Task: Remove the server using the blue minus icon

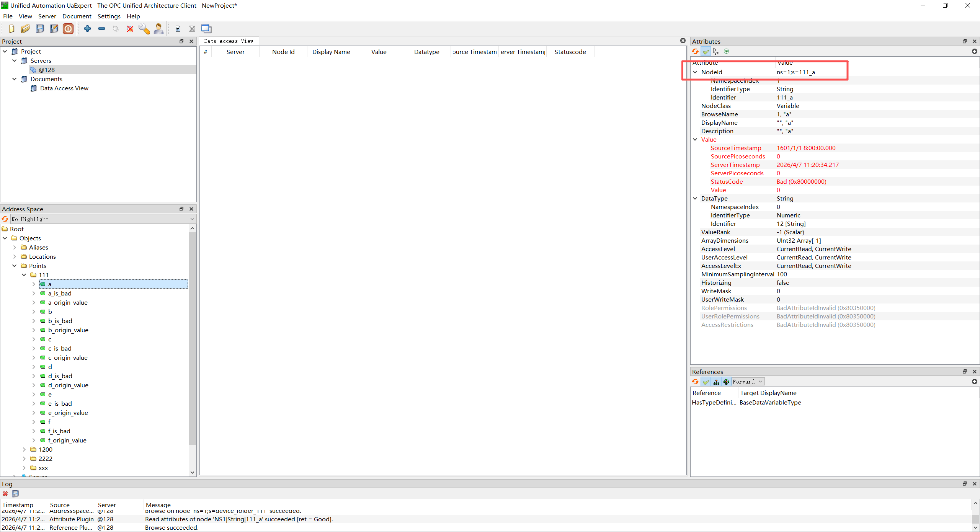Action: click(101, 29)
